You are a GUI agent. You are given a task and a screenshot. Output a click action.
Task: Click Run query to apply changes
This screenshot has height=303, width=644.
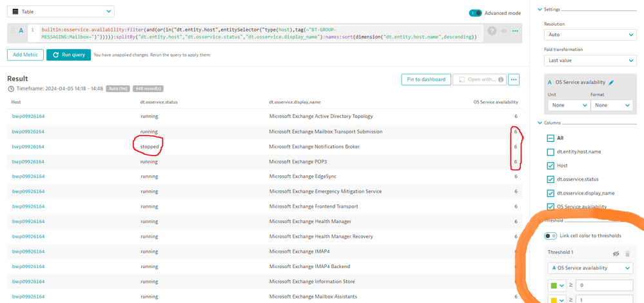68,55
